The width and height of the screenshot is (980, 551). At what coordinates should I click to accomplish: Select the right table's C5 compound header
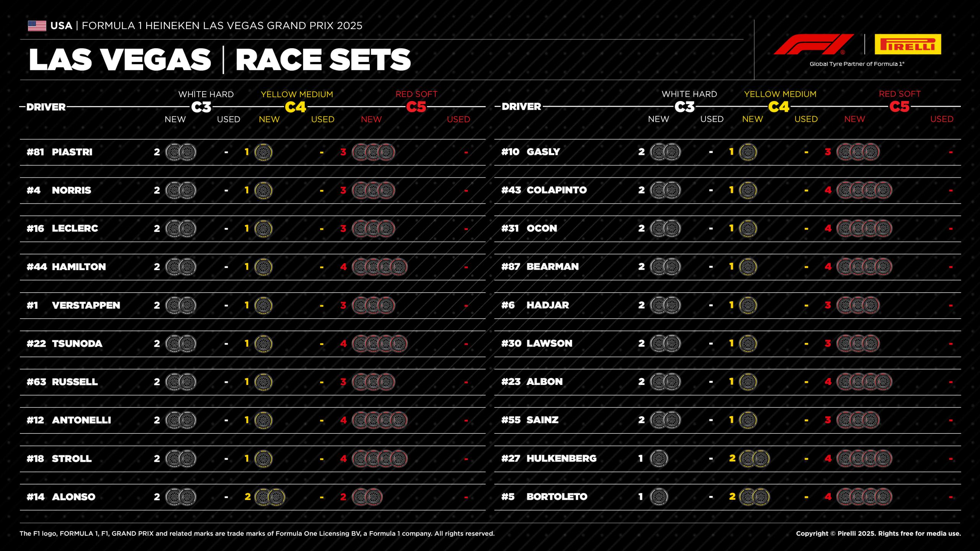pyautogui.click(x=899, y=107)
